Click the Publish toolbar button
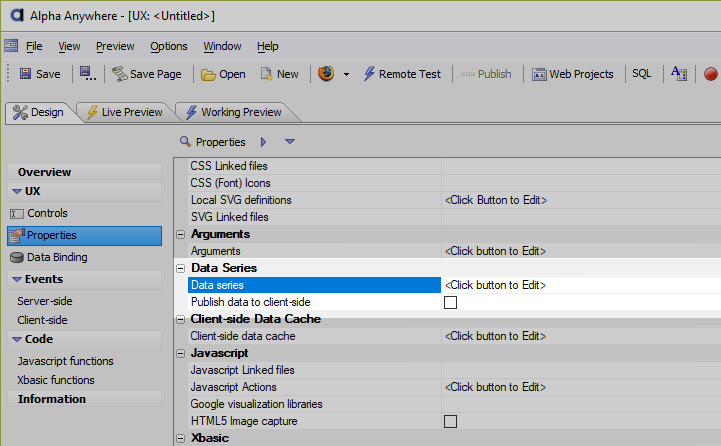The width and height of the screenshot is (721, 446). (x=486, y=74)
